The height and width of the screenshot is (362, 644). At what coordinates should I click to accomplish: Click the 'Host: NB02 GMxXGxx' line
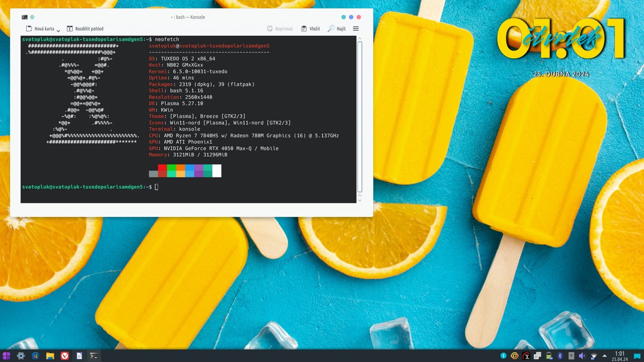[x=176, y=65]
